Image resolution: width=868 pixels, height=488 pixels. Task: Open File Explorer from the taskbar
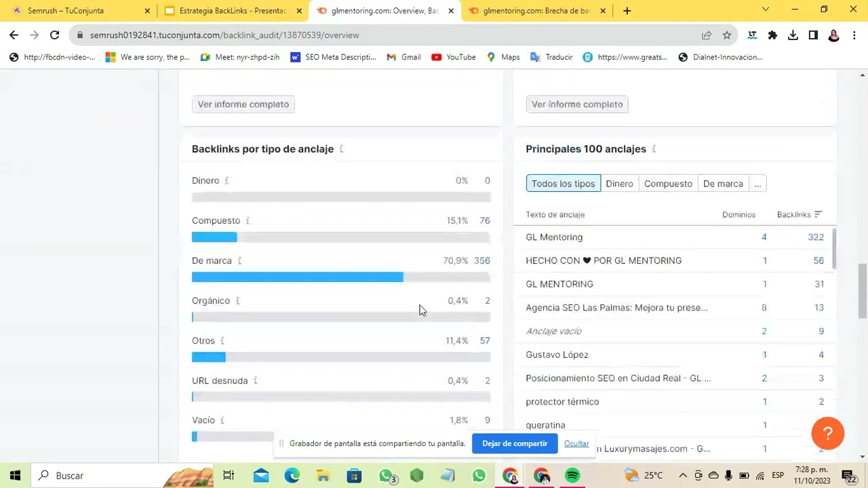[323, 476]
